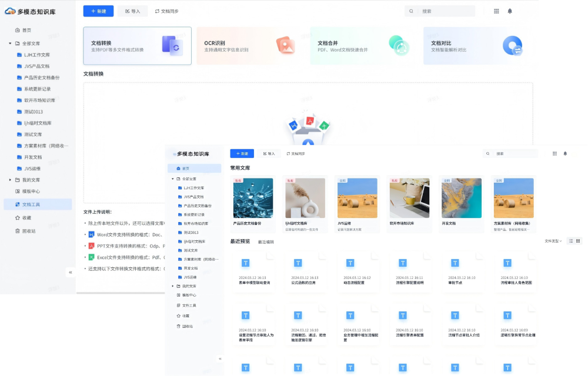
Task: Expand 我的文库 tree arrow in back window
Action: click(10, 180)
